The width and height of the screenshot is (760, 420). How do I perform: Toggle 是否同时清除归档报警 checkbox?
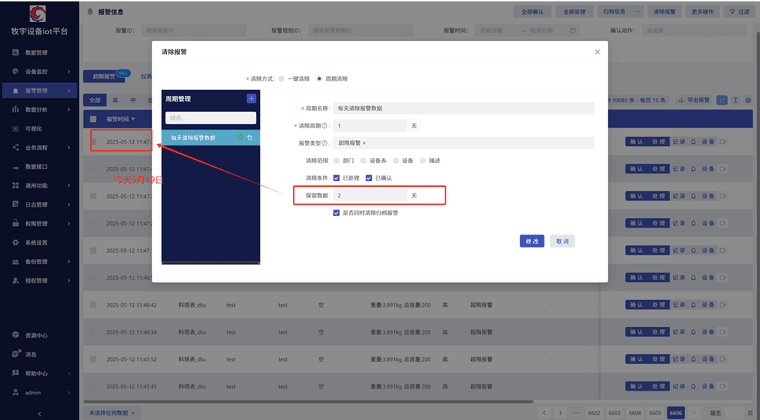pyautogui.click(x=336, y=213)
